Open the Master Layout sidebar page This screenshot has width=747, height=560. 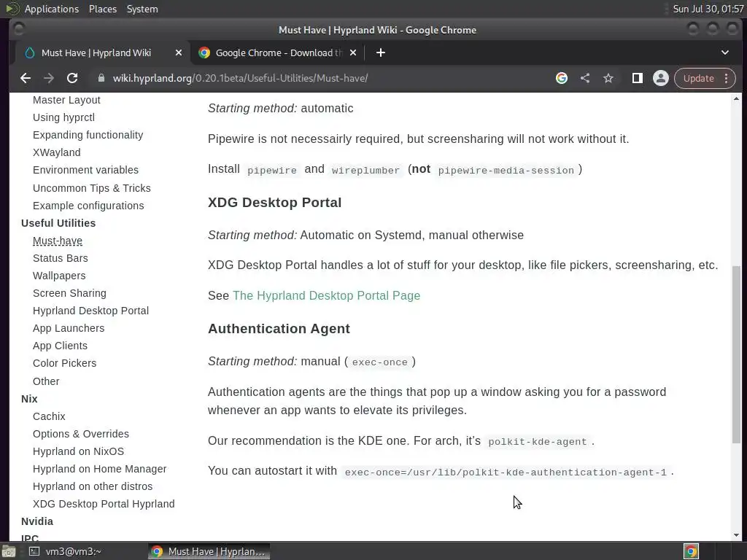pos(66,100)
